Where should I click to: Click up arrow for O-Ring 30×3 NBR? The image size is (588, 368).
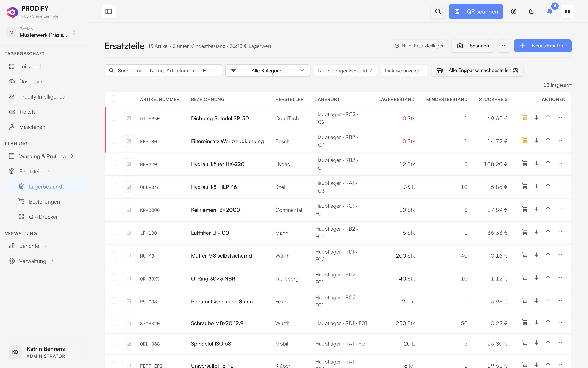(x=548, y=278)
